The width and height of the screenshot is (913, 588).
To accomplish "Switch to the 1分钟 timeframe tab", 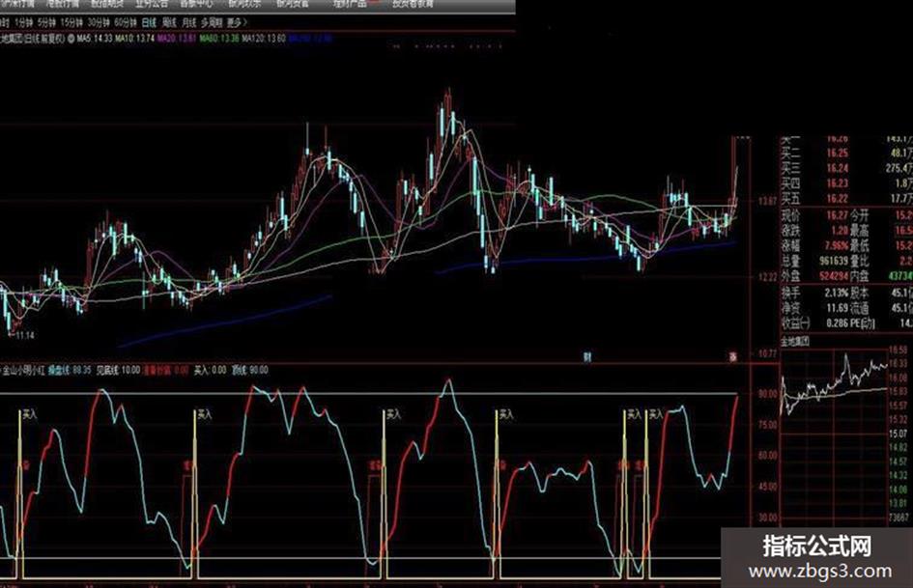I will click(x=24, y=23).
